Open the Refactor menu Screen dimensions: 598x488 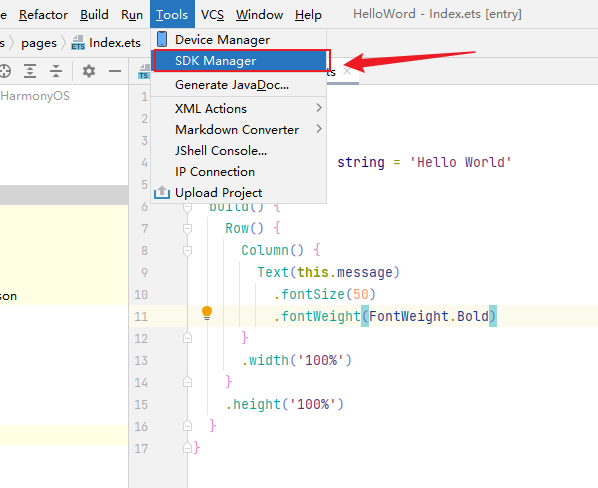pos(43,14)
